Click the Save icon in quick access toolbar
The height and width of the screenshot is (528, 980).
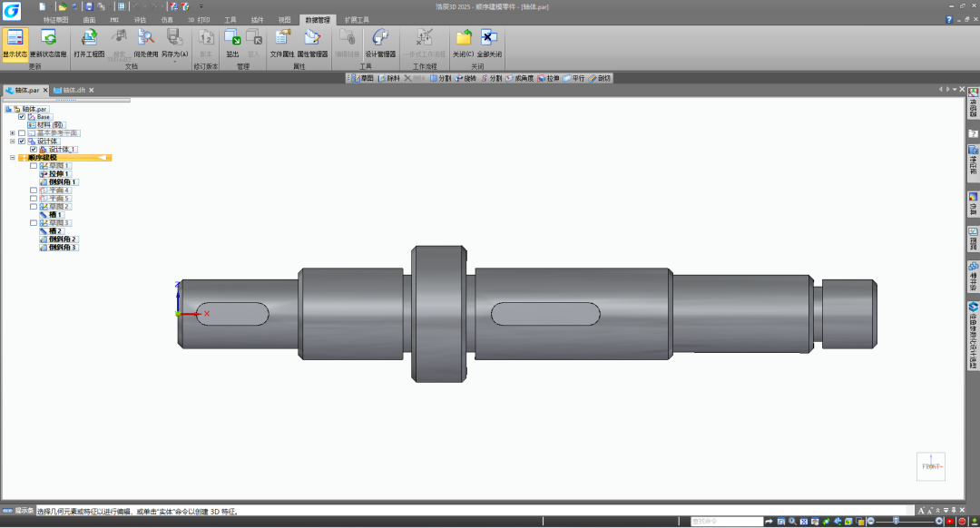(x=89, y=6)
